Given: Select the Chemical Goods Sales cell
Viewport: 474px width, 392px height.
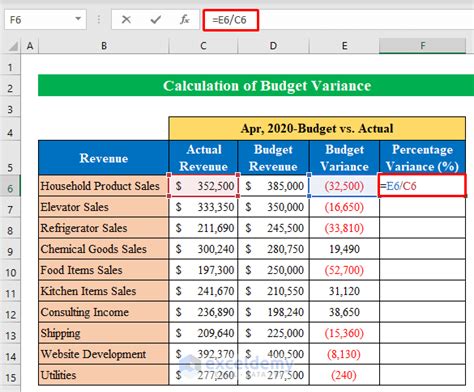Looking at the screenshot, I should pos(104,249).
